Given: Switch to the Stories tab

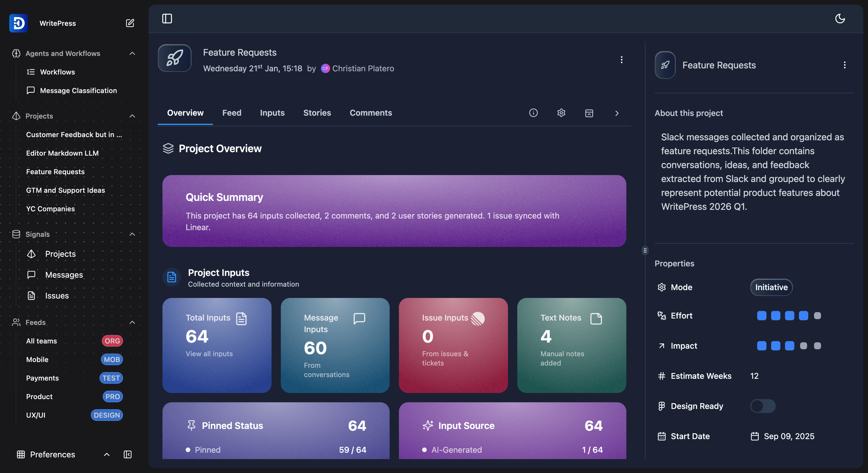Looking at the screenshot, I should click(x=317, y=113).
